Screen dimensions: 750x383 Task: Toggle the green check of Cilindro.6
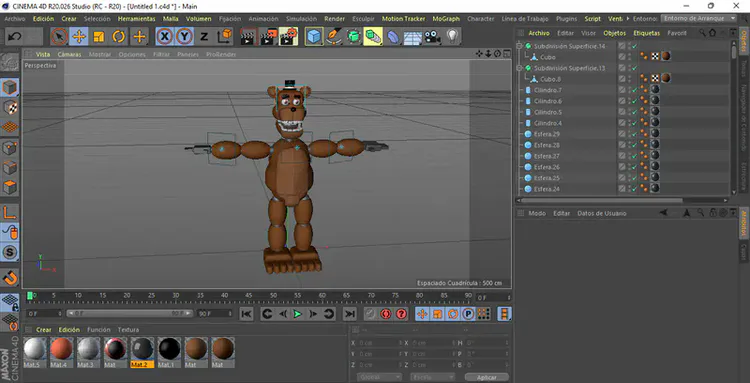(634, 101)
